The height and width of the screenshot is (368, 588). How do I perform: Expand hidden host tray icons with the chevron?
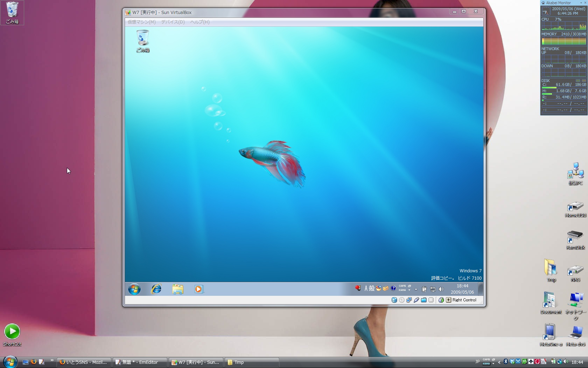pyautogui.click(x=499, y=362)
